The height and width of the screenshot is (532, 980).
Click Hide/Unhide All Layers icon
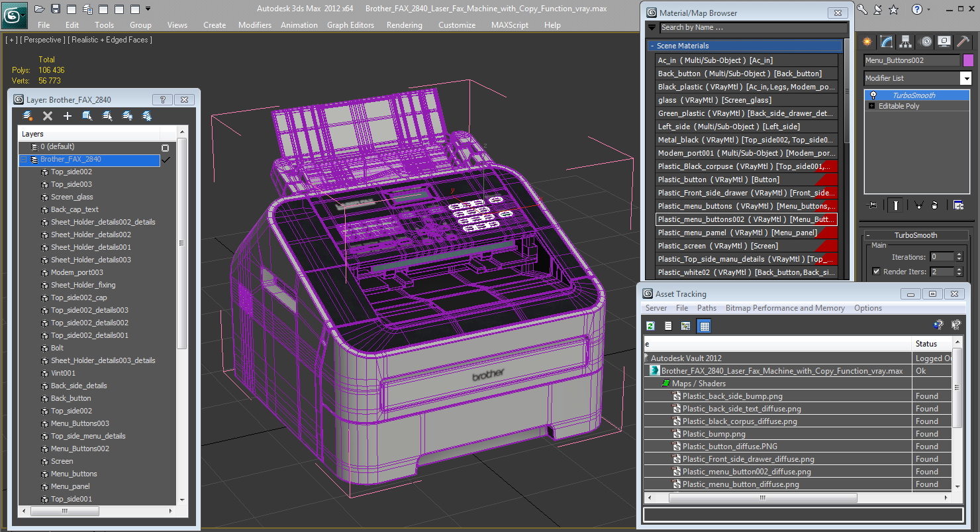[127, 116]
